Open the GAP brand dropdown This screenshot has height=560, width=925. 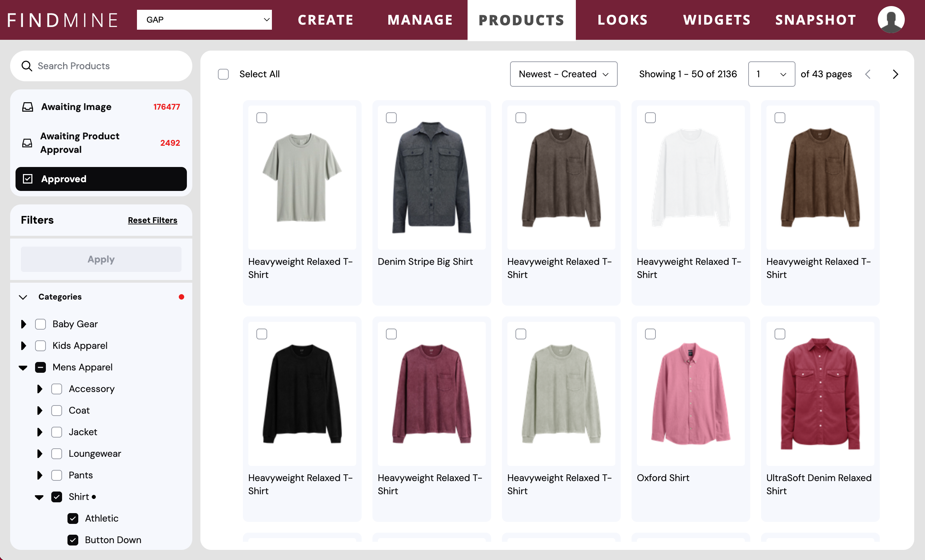pos(204,20)
